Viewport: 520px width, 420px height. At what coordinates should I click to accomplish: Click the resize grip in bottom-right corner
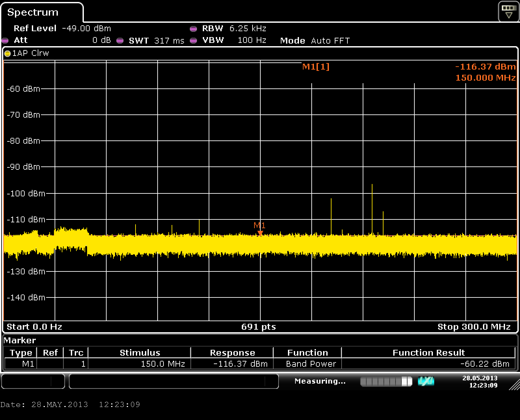(x=514, y=385)
